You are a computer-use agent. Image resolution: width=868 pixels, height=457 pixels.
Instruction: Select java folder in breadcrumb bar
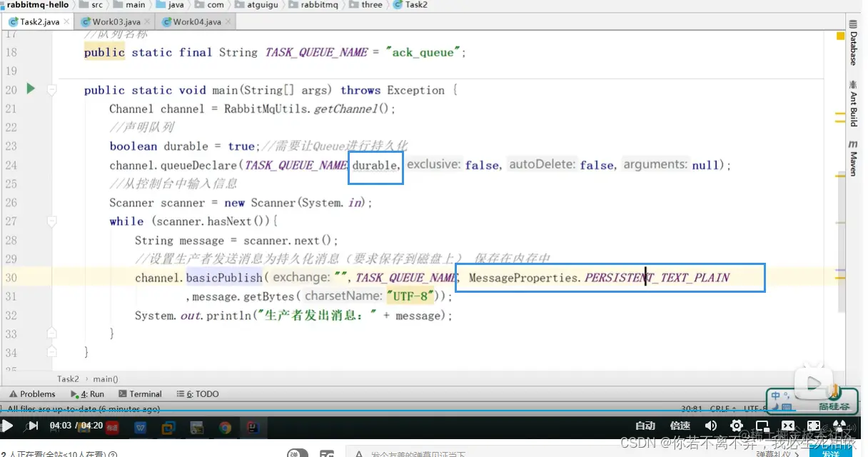pyautogui.click(x=171, y=4)
